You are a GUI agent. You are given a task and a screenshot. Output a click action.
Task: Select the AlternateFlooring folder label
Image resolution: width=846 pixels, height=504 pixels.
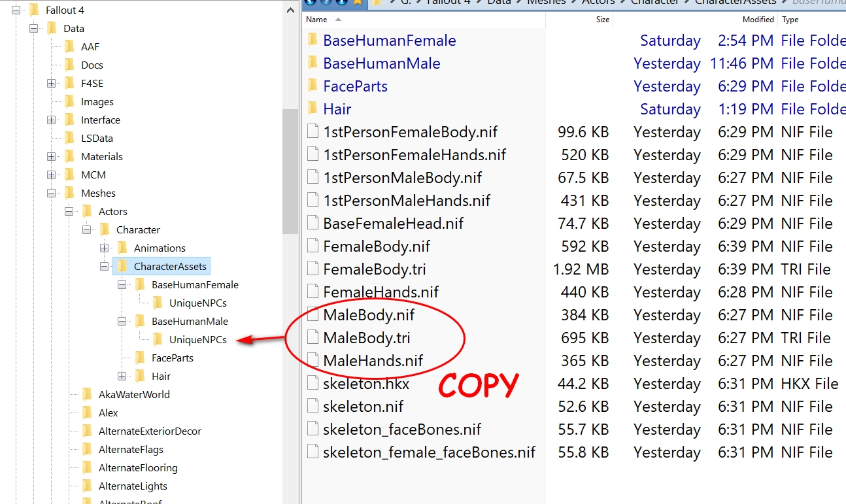[138, 467]
